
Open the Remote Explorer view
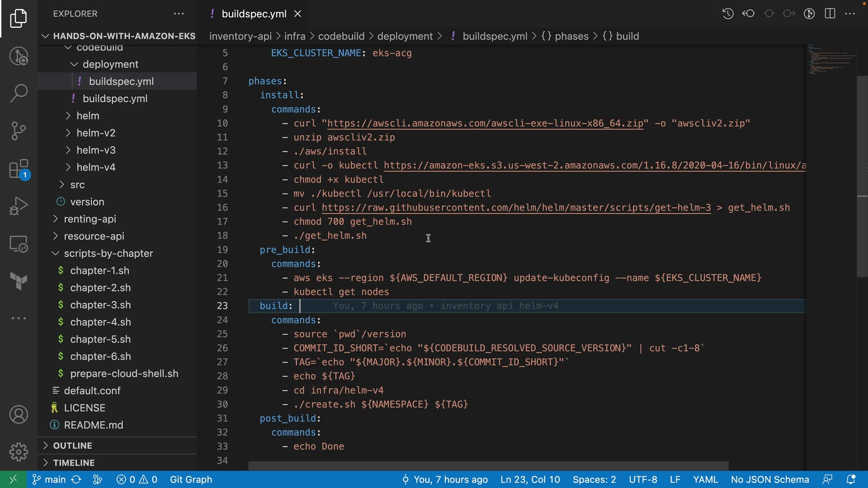[19, 244]
